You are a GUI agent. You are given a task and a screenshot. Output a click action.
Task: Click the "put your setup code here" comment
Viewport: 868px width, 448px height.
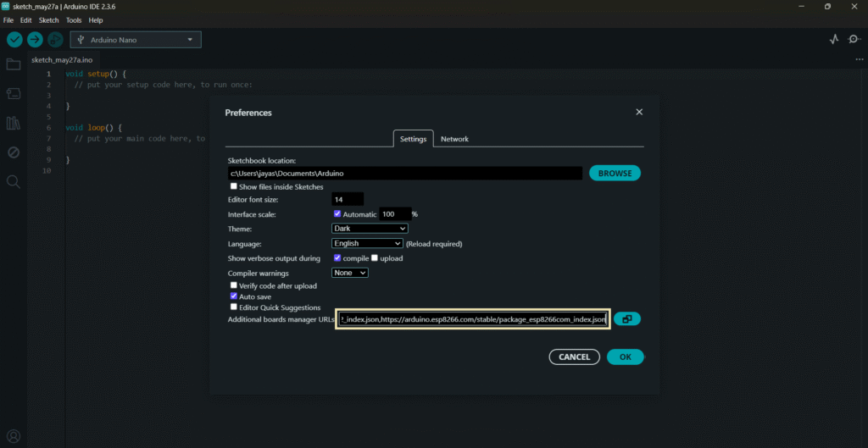point(164,85)
